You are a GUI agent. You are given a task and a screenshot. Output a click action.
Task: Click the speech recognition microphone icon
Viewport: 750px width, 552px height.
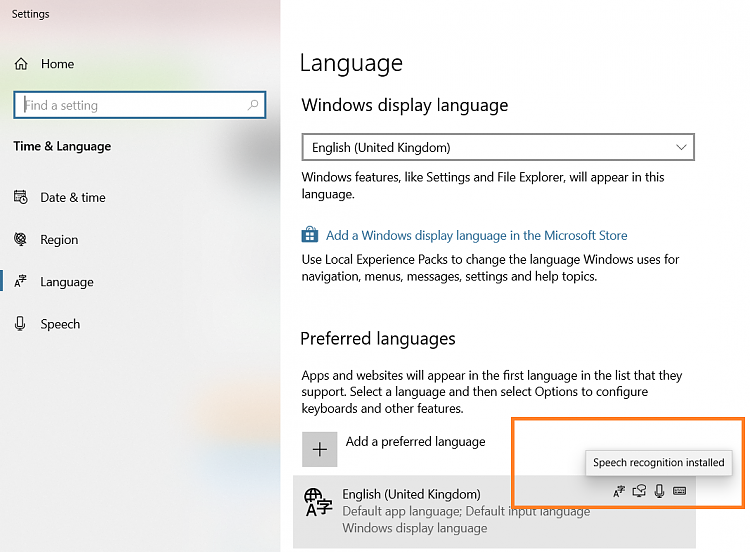point(660,491)
